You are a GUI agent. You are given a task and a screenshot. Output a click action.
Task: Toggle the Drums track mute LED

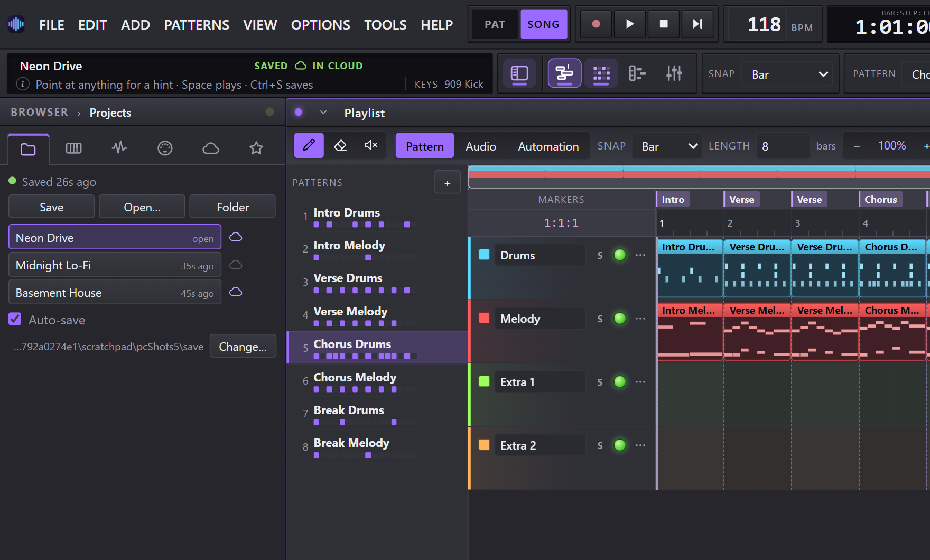tap(620, 255)
